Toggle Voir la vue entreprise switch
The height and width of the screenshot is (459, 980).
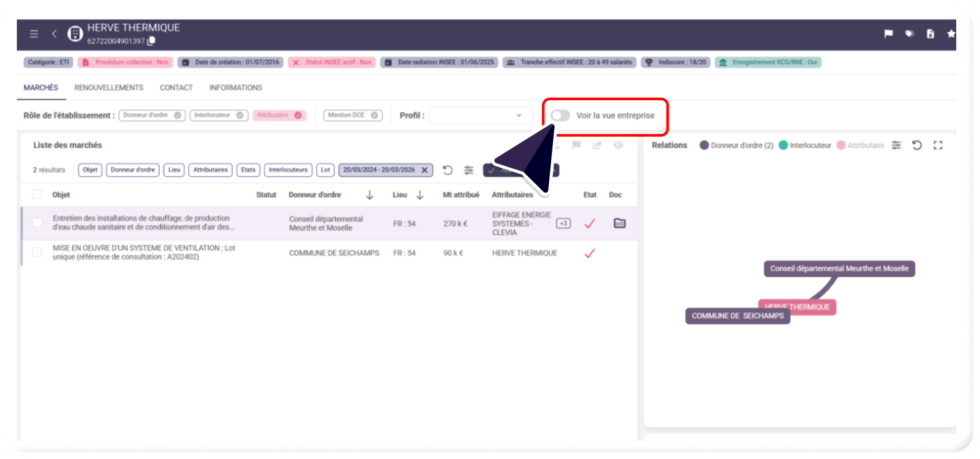560,116
